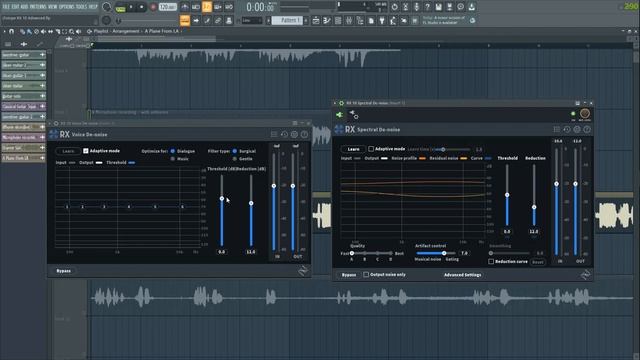Click Bypass in Voice De-noise
This screenshot has height=360, width=640.
click(64, 271)
